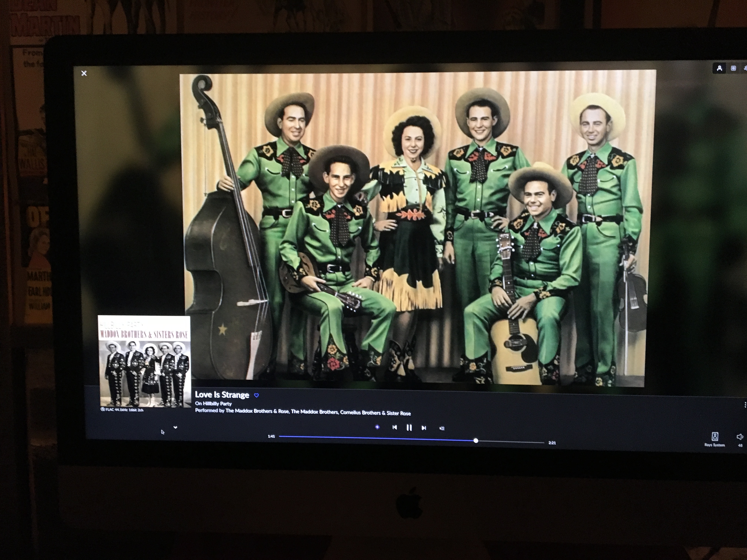This screenshot has width=747, height=560.
Task: Open The Maddox Brothers & Rose artist page
Action: (257, 411)
